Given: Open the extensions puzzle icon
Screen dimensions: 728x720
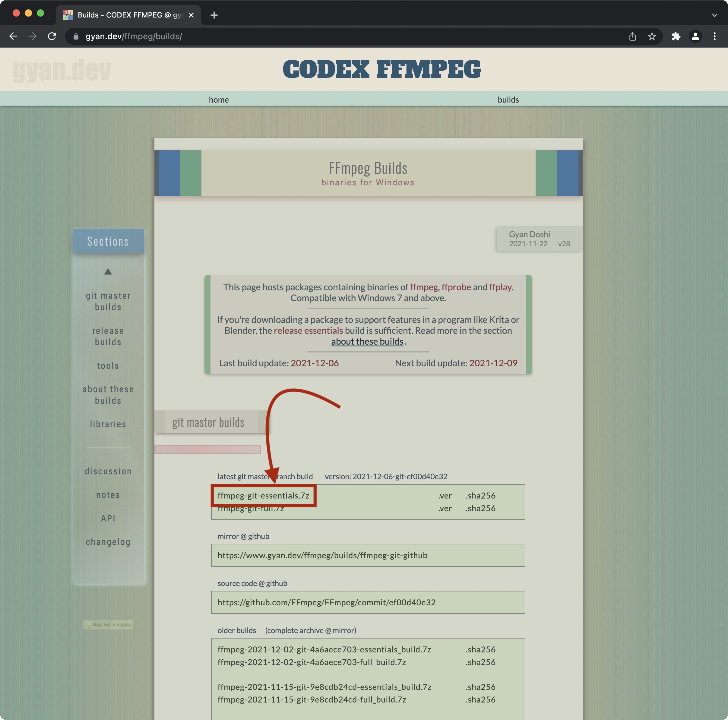Looking at the screenshot, I should click(x=676, y=36).
